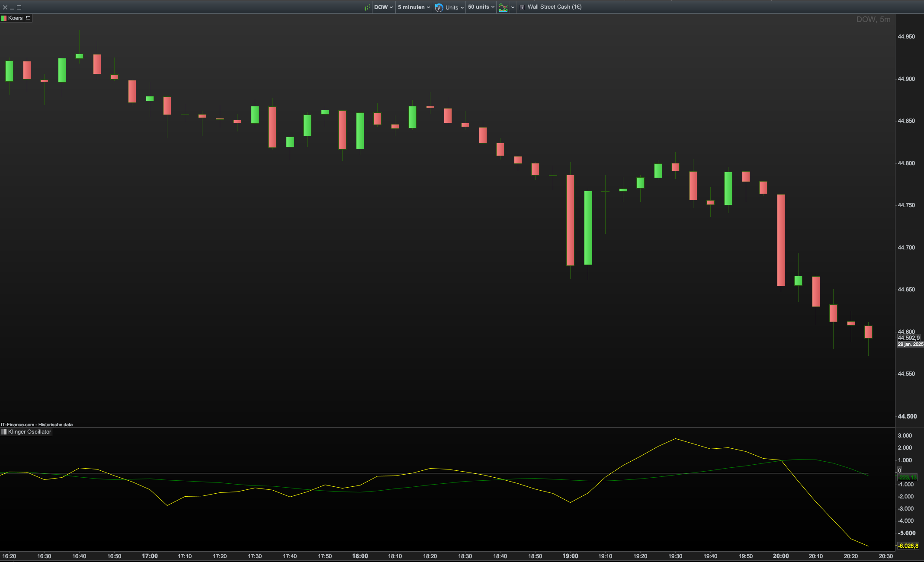Click the instrument info icon
This screenshot has width=924, height=562.
(522, 7)
